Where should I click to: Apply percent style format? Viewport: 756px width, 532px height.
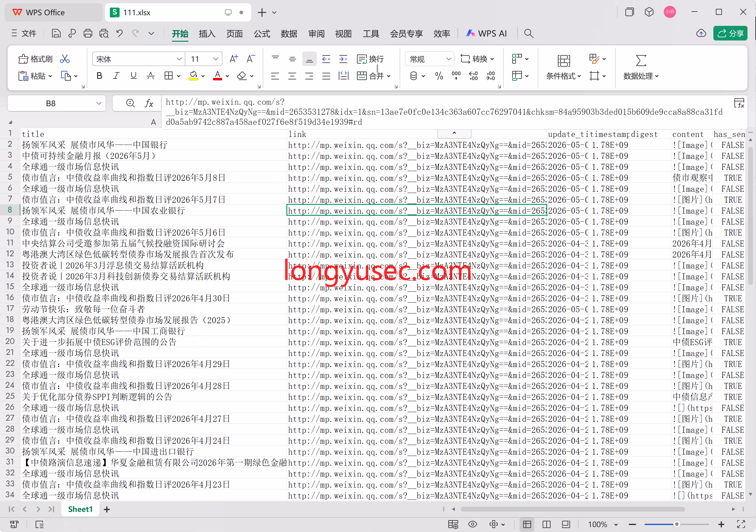point(439,76)
